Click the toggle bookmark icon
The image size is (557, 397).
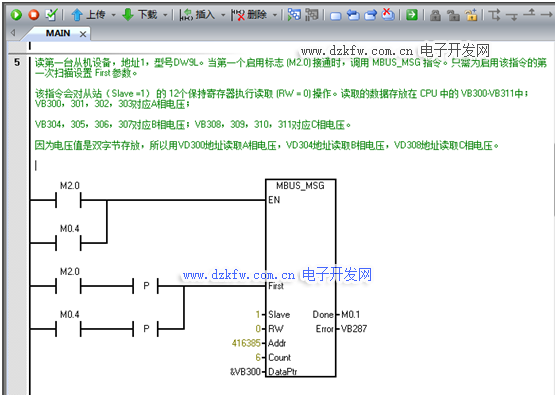336,16
